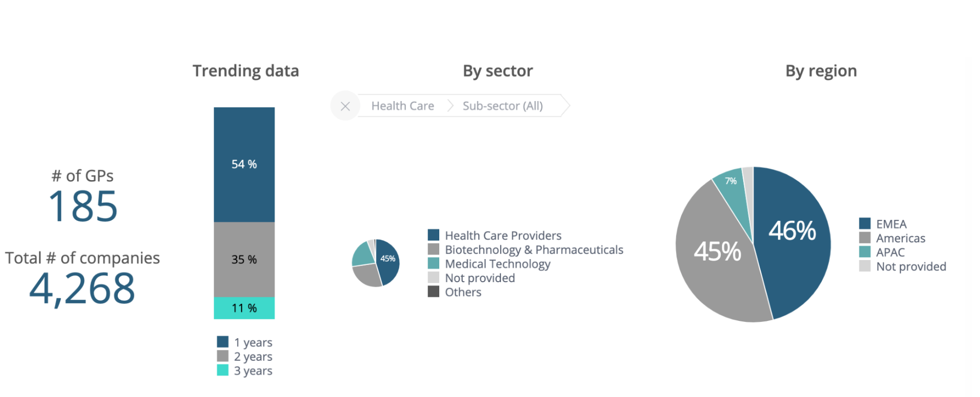Click the 1 years legend swatch

click(223, 342)
